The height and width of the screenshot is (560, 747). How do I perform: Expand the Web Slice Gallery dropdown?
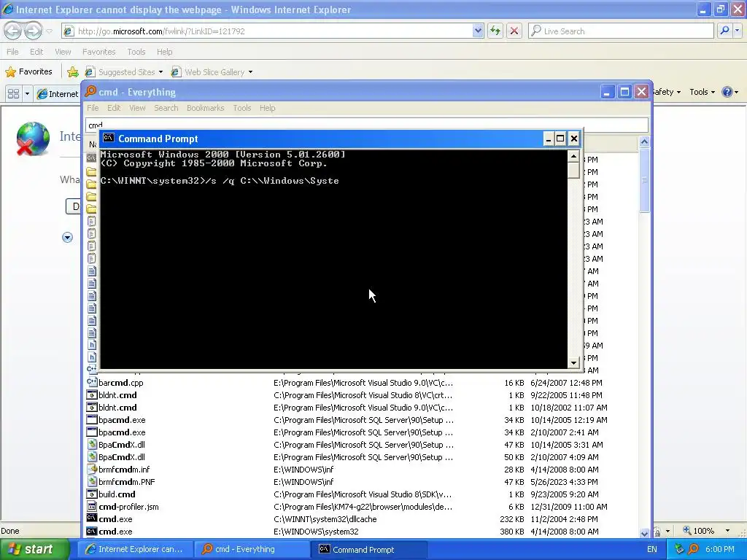point(251,72)
